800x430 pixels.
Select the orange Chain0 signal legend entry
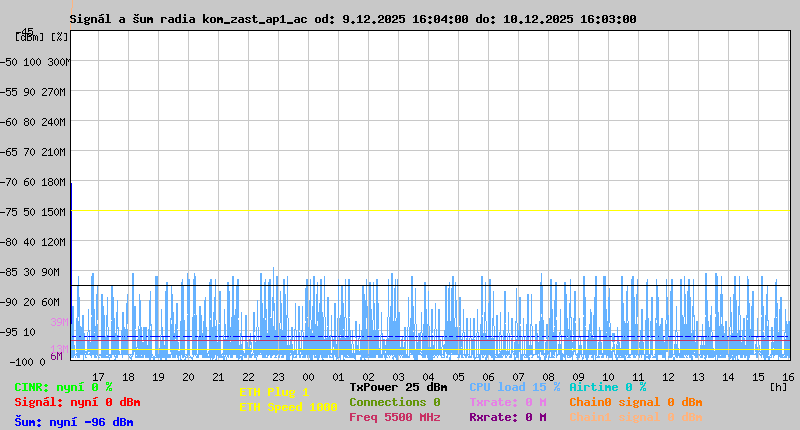[x=635, y=402]
